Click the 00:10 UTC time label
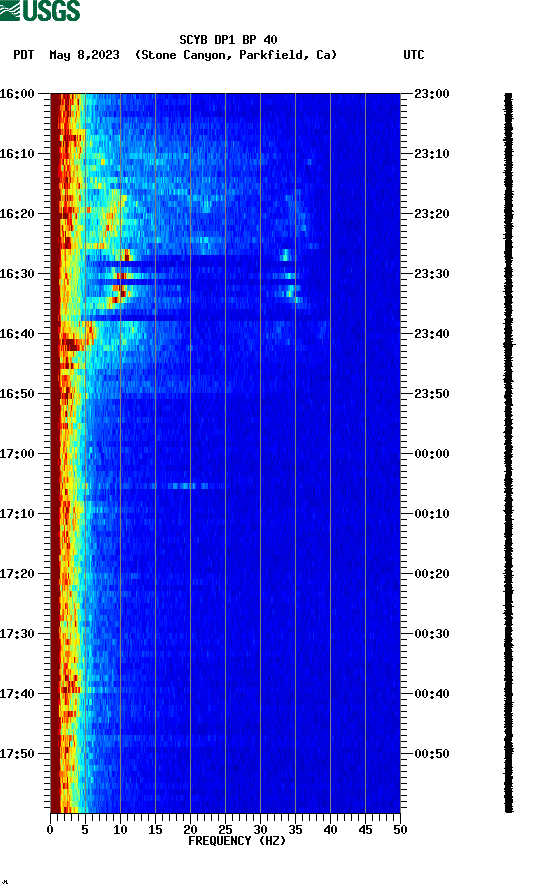 pyautogui.click(x=432, y=514)
